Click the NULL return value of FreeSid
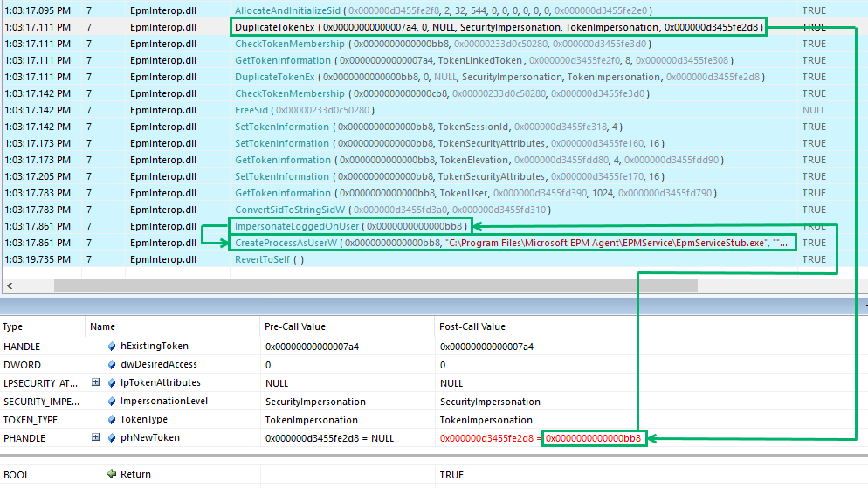868x488 pixels. click(814, 110)
